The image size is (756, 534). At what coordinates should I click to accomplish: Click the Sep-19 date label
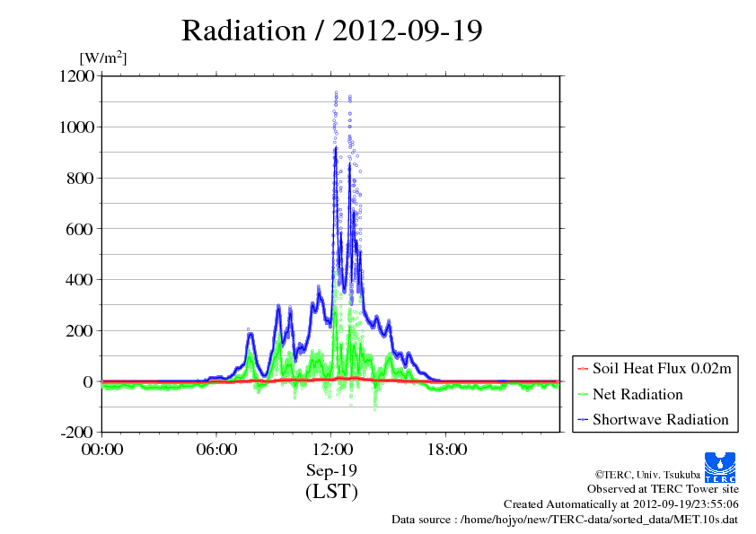point(331,470)
